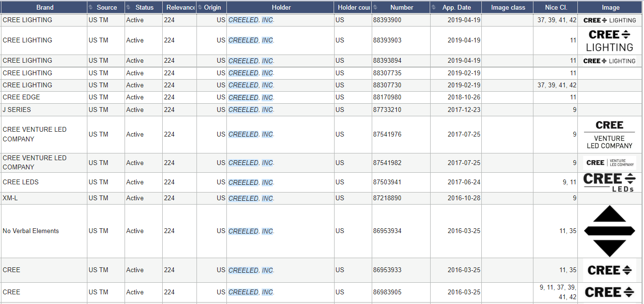Viewport: 644px width, 304px height.
Task: Open CREELED, INC. link in J SERIES row
Action: tap(251, 110)
